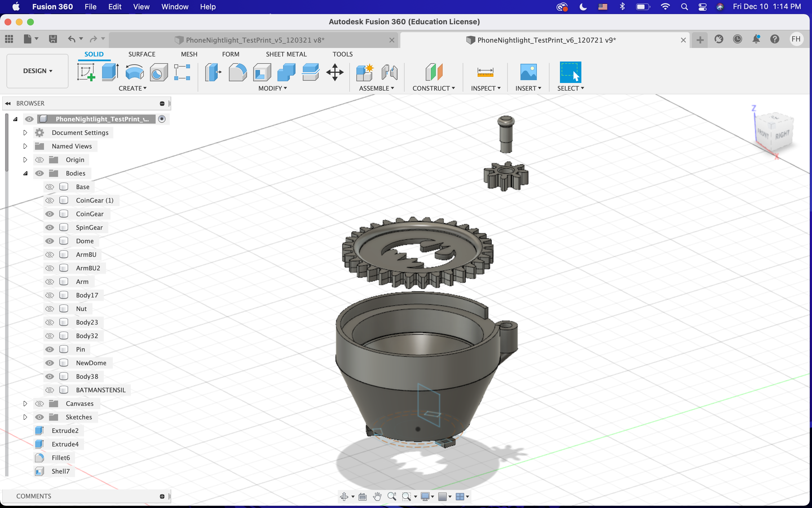Expand the Origin folder
The width and height of the screenshot is (812, 508).
click(x=25, y=159)
